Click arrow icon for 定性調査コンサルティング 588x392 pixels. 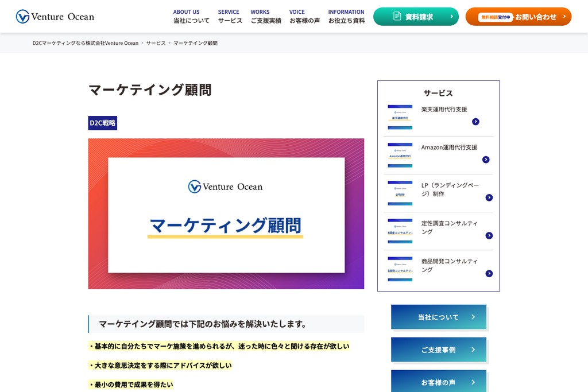pyautogui.click(x=489, y=235)
